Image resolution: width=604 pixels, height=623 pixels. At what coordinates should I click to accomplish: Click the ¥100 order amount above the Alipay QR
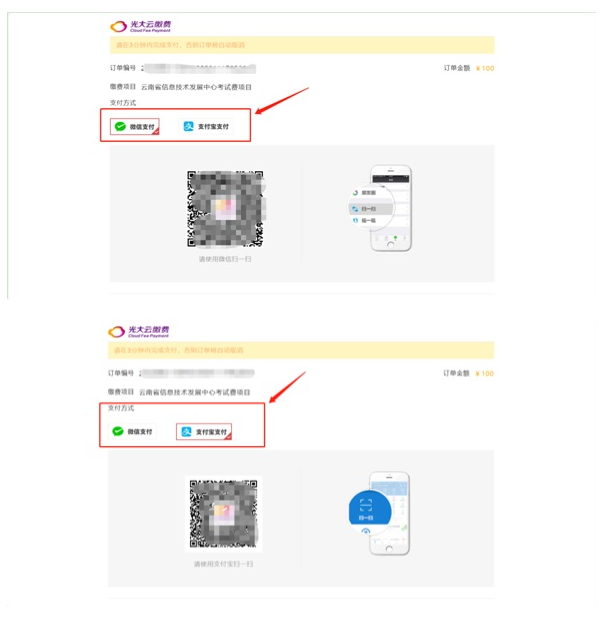(x=484, y=373)
